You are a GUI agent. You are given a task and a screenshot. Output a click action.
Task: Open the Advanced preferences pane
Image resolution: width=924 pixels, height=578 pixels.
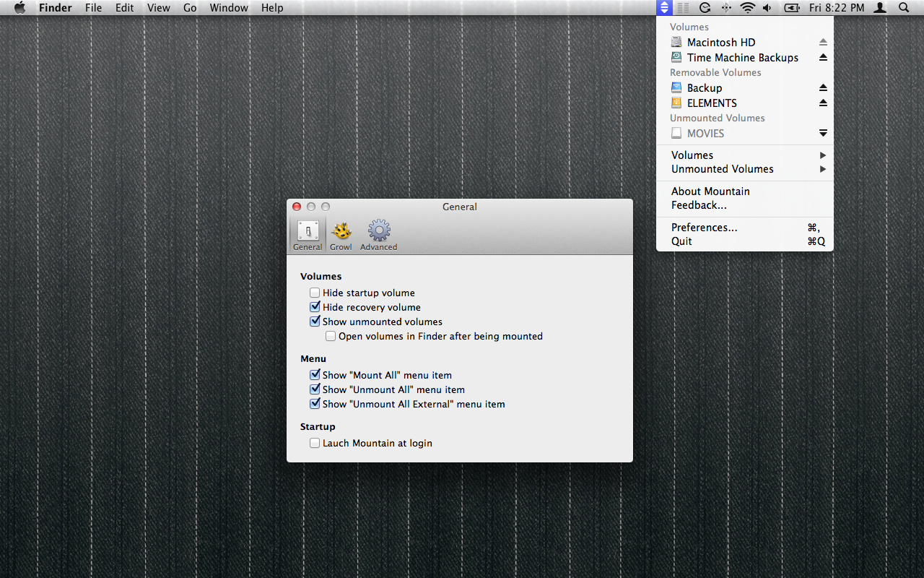[x=379, y=236]
